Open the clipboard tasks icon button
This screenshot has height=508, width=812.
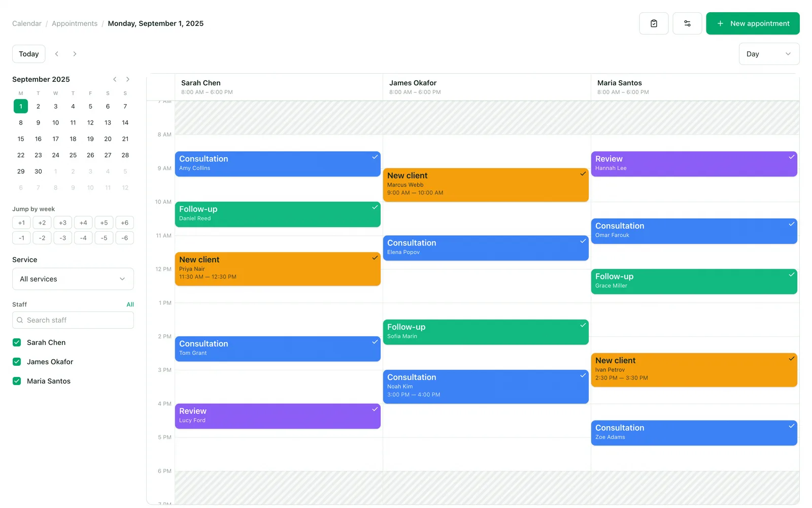coord(654,23)
